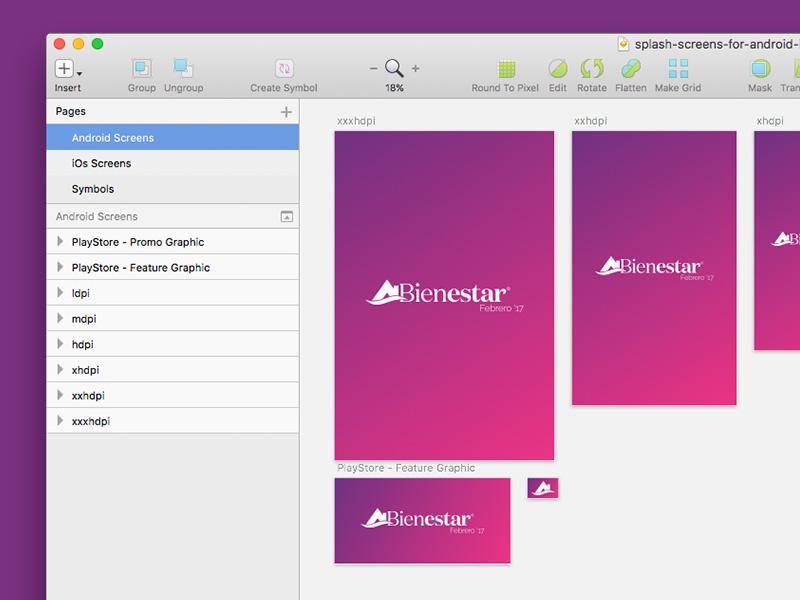Click the Group icon in the toolbar
Image resolution: width=800 pixels, height=600 pixels.
(141, 70)
